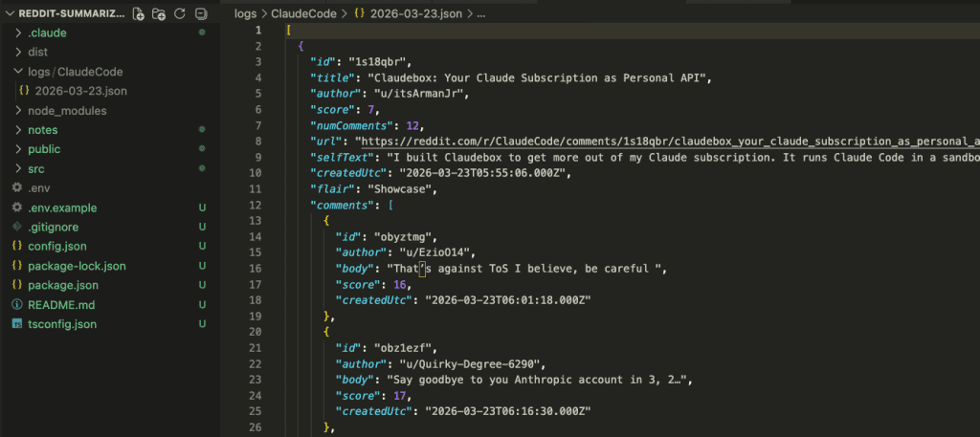Refresh the explorer file tree
Screen dimensions: 980x437
point(179,13)
